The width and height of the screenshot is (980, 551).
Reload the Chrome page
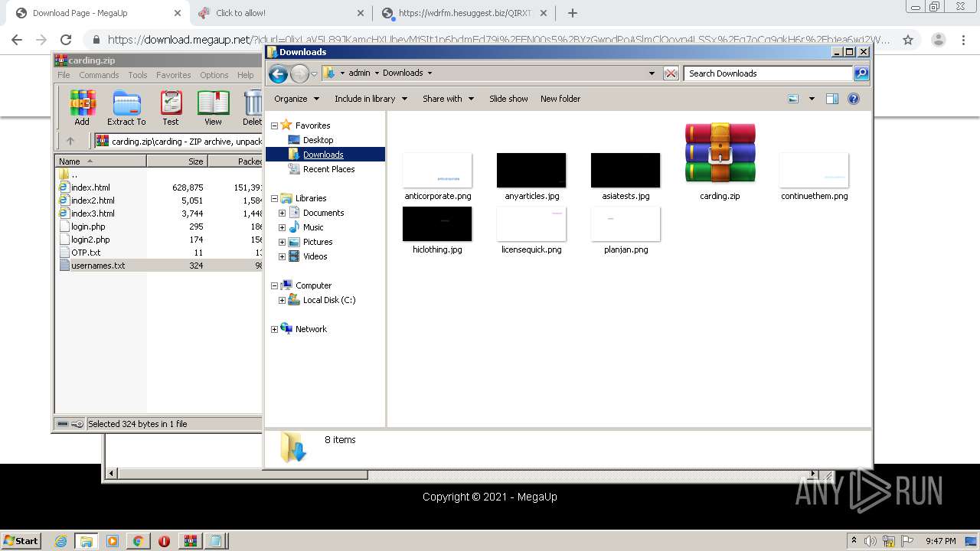(66, 40)
